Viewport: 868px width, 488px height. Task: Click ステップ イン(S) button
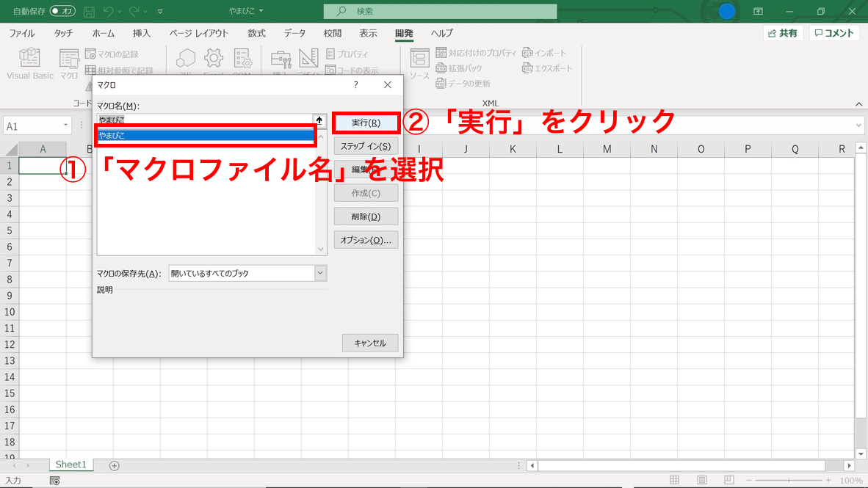tap(366, 146)
